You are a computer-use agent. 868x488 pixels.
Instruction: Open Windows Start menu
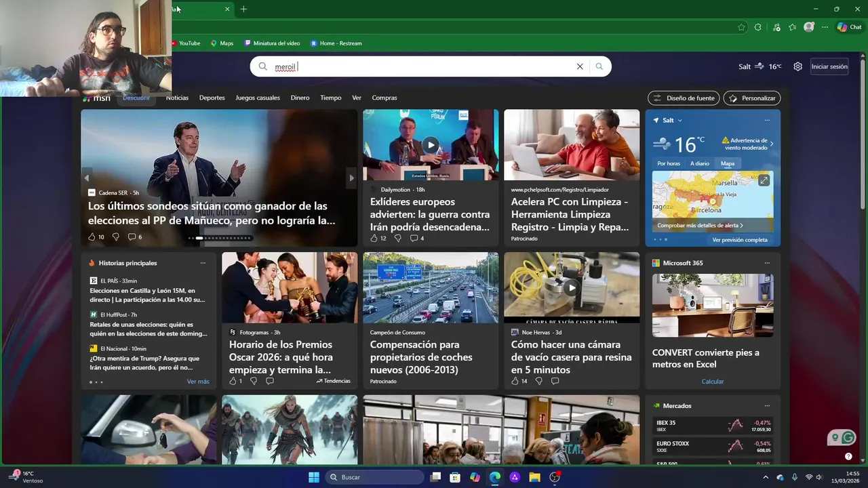coord(314,477)
